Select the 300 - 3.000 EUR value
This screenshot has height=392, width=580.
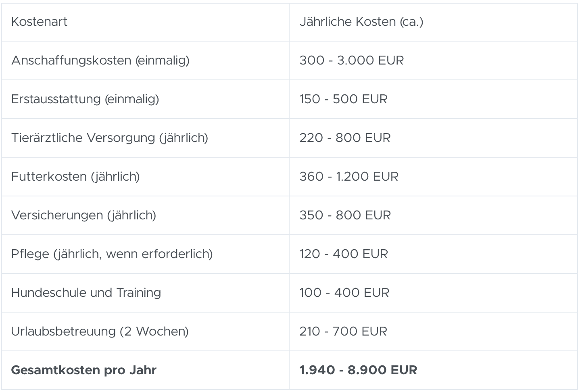point(351,60)
